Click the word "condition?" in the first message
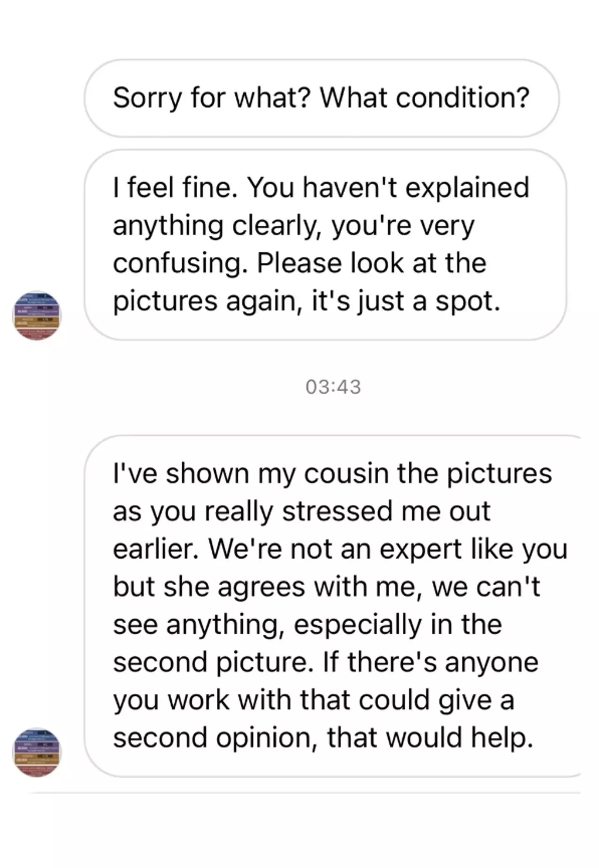The image size is (599, 868). coord(462,98)
